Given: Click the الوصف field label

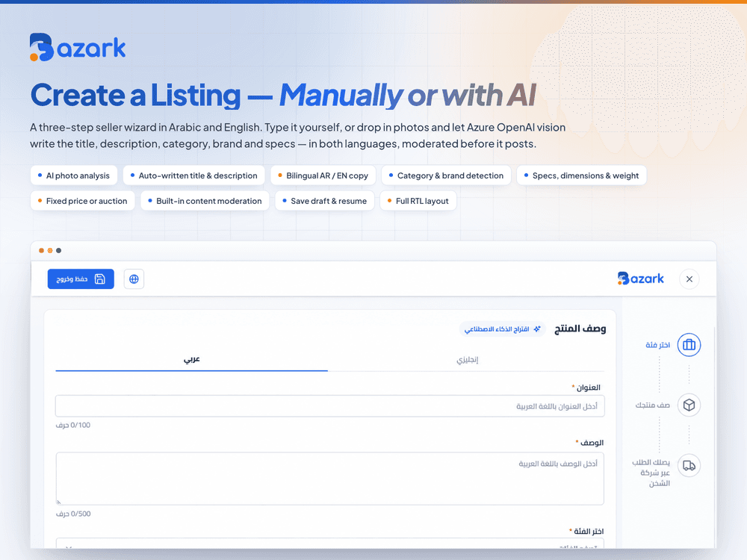Looking at the screenshot, I should [592, 443].
